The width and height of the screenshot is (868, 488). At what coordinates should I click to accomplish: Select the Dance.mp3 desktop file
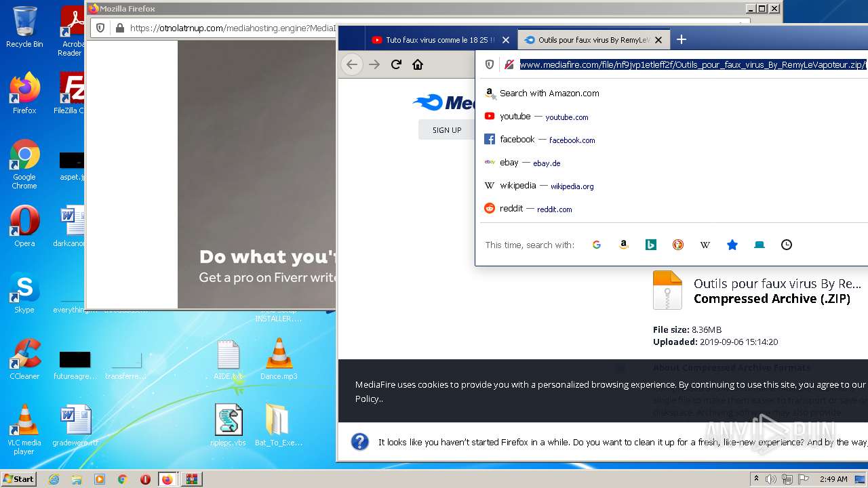pyautogui.click(x=279, y=359)
